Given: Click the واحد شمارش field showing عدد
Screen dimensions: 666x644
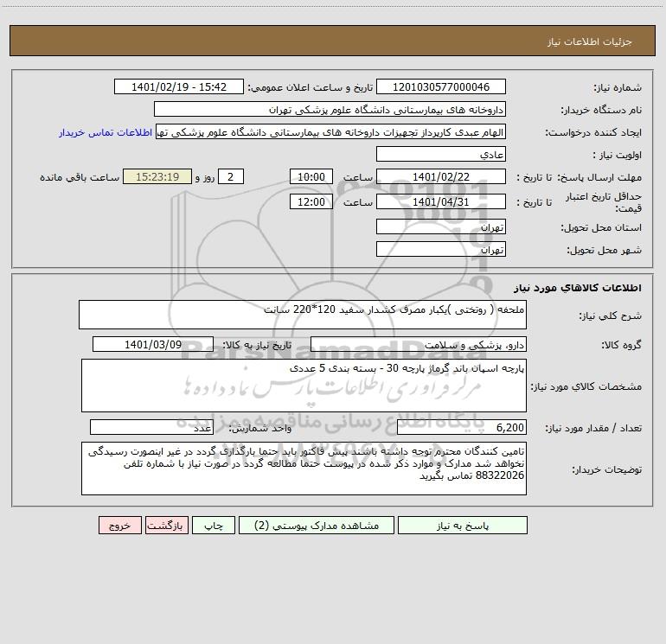Looking at the screenshot, I should (x=151, y=428).
